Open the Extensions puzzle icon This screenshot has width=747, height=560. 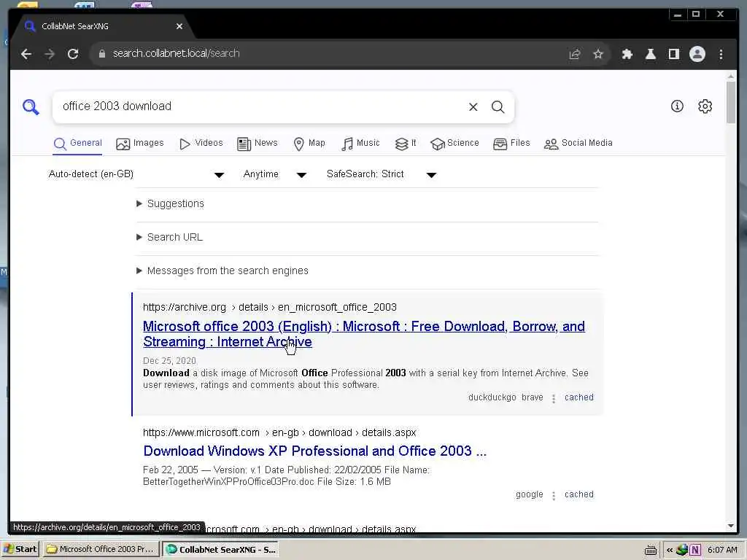tap(627, 54)
